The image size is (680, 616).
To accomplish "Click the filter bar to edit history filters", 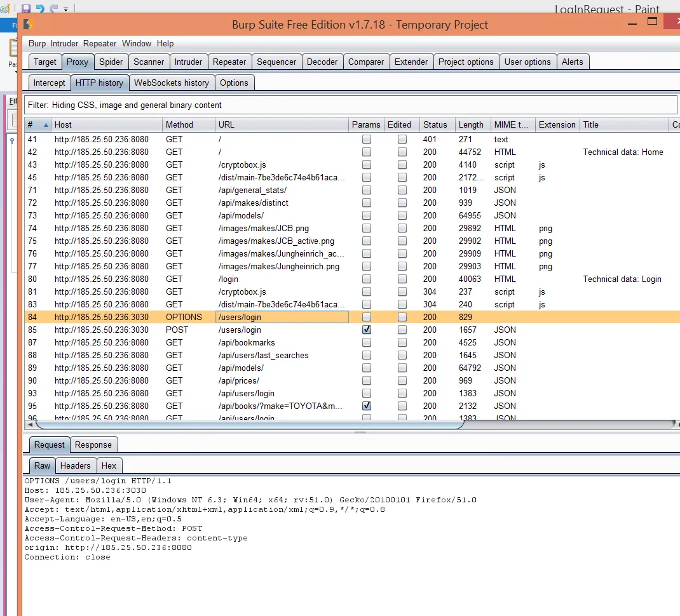I will tap(350, 105).
